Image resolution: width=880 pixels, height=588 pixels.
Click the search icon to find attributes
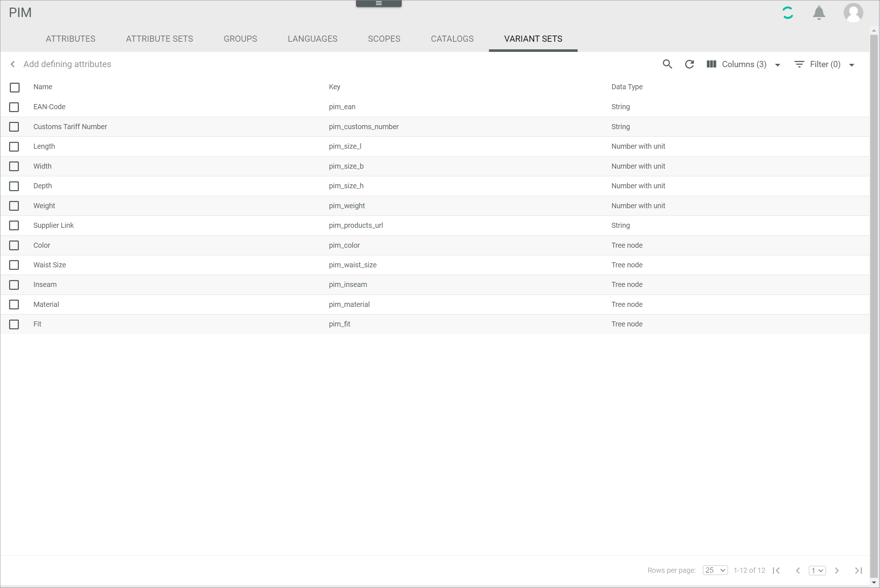coord(667,63)
